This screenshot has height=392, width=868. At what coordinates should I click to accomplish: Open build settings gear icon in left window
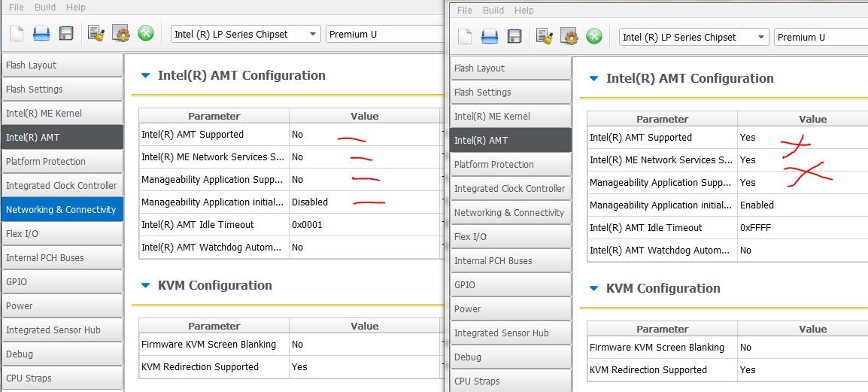[120, 34]
